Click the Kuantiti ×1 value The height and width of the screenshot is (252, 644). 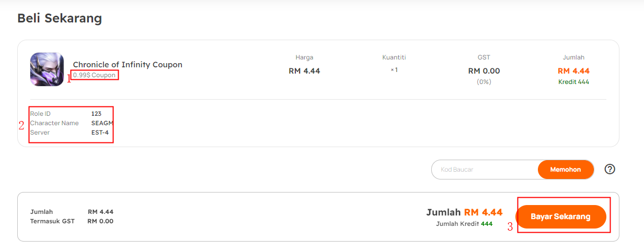pos(394,69)
